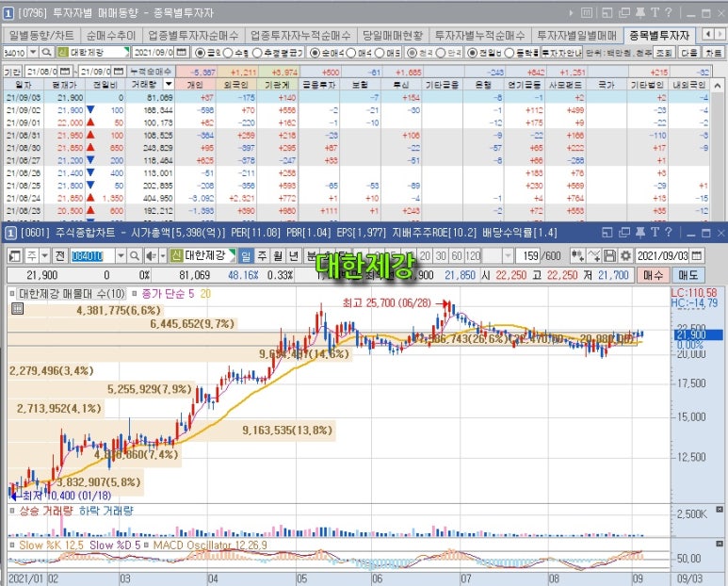Click 매도 sell button in chart

tap(688, 275)
